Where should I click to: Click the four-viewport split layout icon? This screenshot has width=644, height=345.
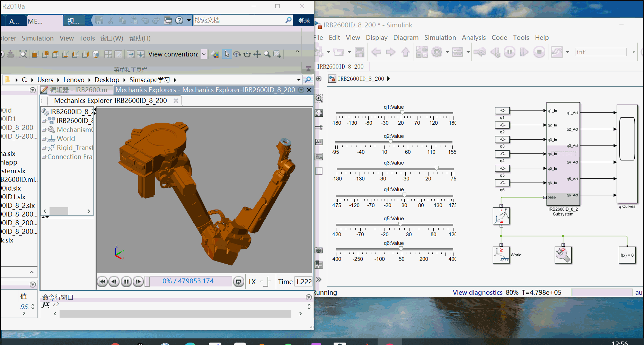(108, 54)
